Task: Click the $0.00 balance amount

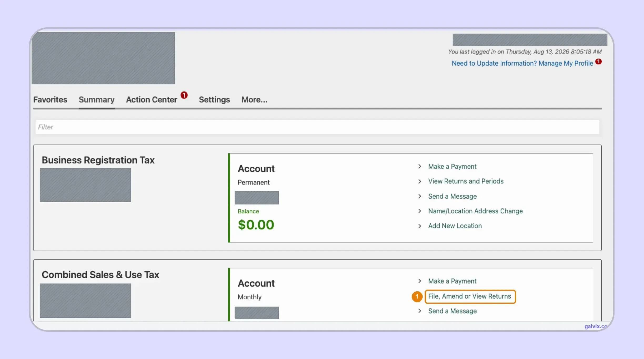Action: point(256,225)
